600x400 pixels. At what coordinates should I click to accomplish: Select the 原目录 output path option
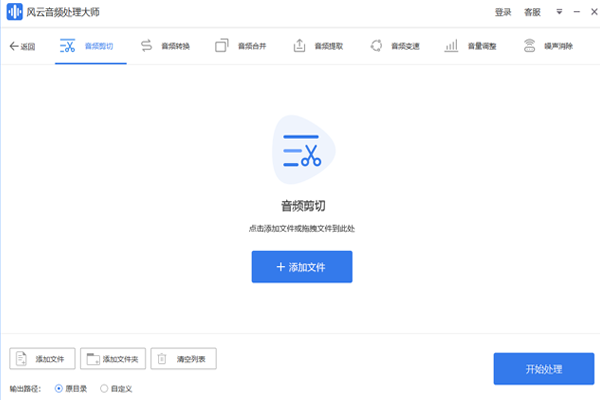pyautogui.click(x=59, y=388)
